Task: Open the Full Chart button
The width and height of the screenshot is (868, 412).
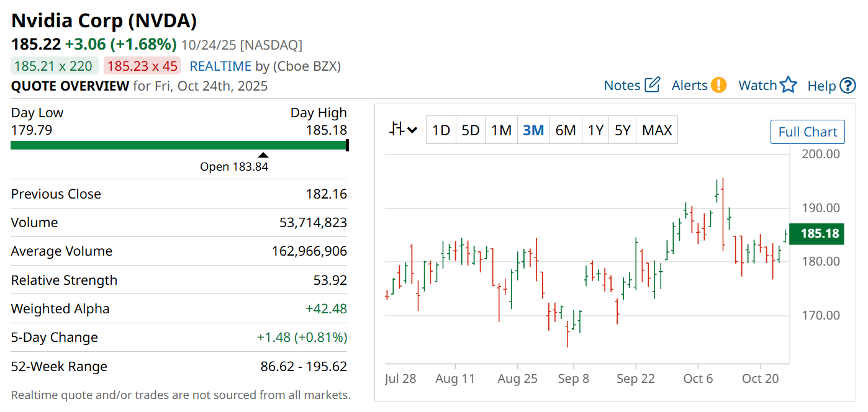Action: [807, 132]
